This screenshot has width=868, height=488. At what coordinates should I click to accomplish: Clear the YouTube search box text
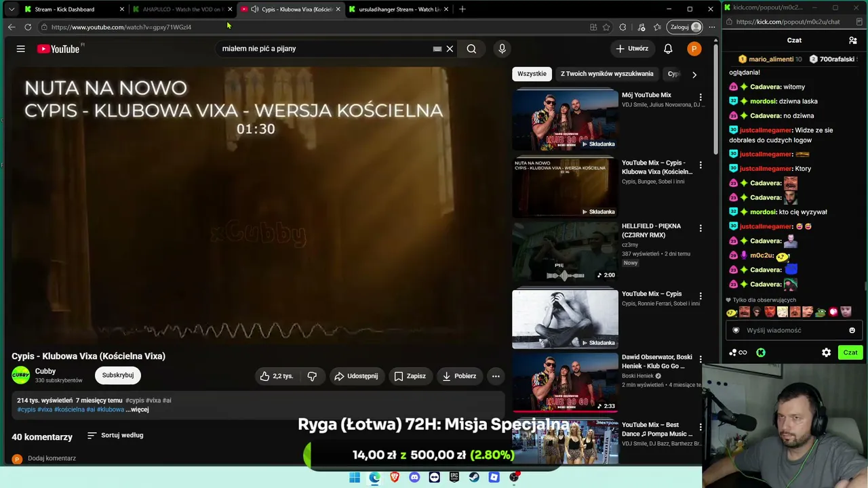pos(450,49)
